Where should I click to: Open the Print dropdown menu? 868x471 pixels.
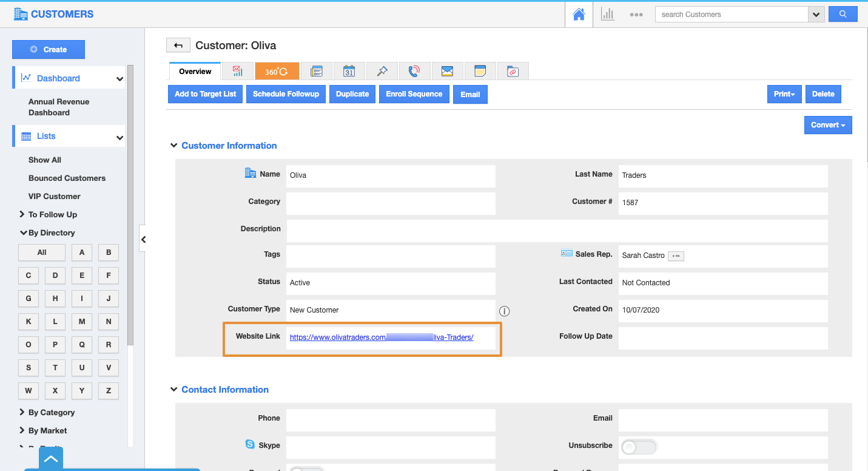point(784,94)
